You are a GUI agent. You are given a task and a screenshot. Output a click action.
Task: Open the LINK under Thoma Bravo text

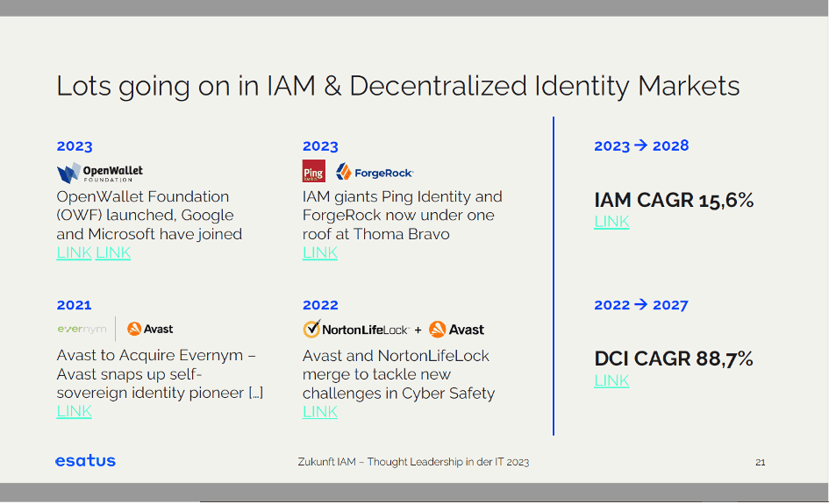(320, 252)
